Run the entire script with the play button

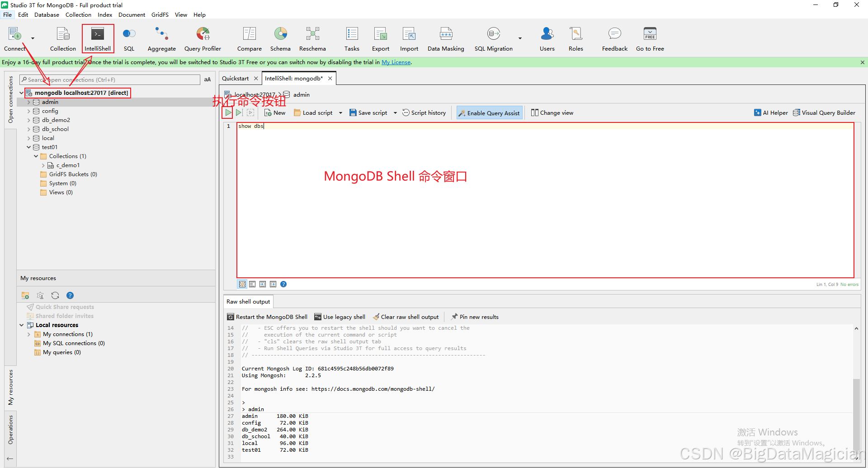(x=228, y=112)
